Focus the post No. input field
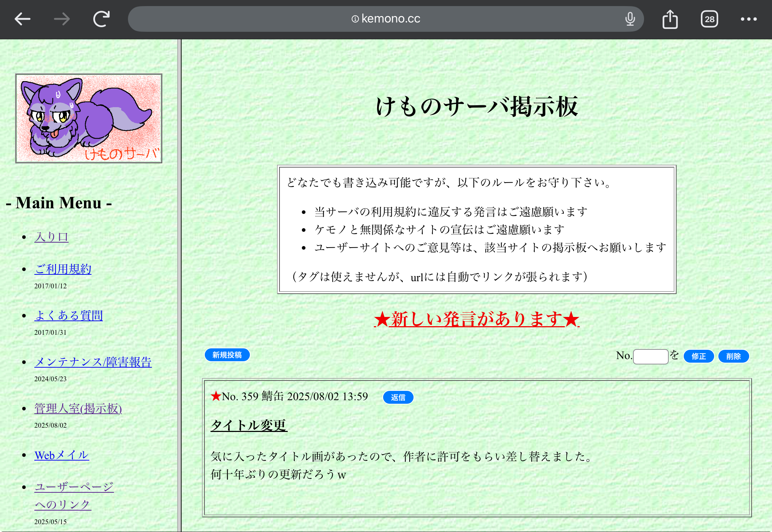The image size is (772, 532). 650,356
